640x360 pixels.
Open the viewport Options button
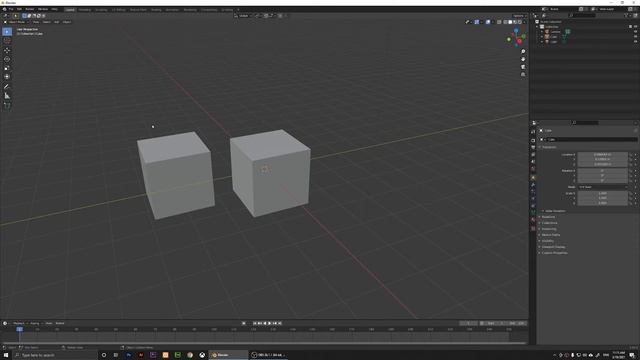click(518, 16)
